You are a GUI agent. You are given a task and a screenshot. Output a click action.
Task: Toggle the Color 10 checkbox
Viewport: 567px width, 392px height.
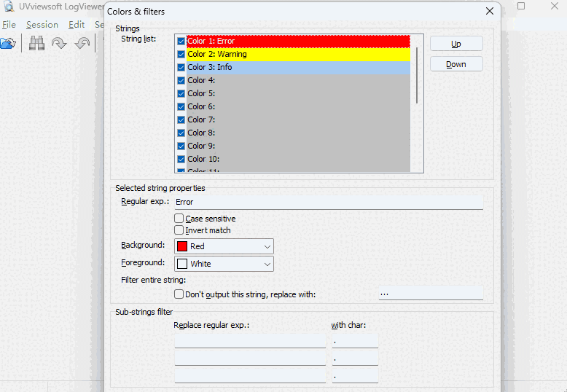coord(181,159)
